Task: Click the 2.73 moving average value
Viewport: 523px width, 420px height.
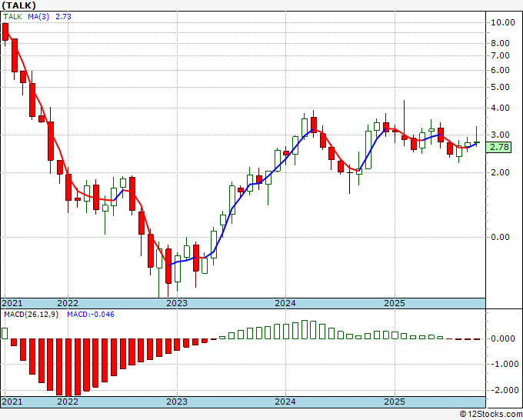Action: coord(63,16)
